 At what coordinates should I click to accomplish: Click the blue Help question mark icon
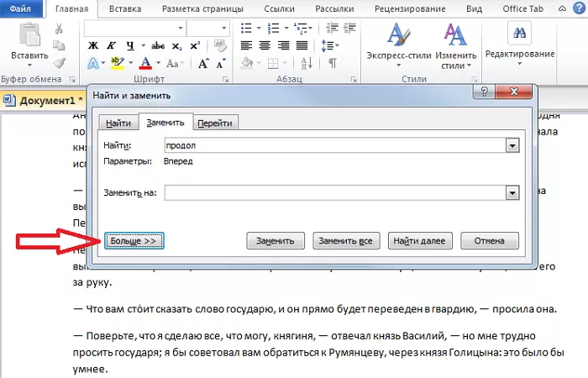[580, 8]
